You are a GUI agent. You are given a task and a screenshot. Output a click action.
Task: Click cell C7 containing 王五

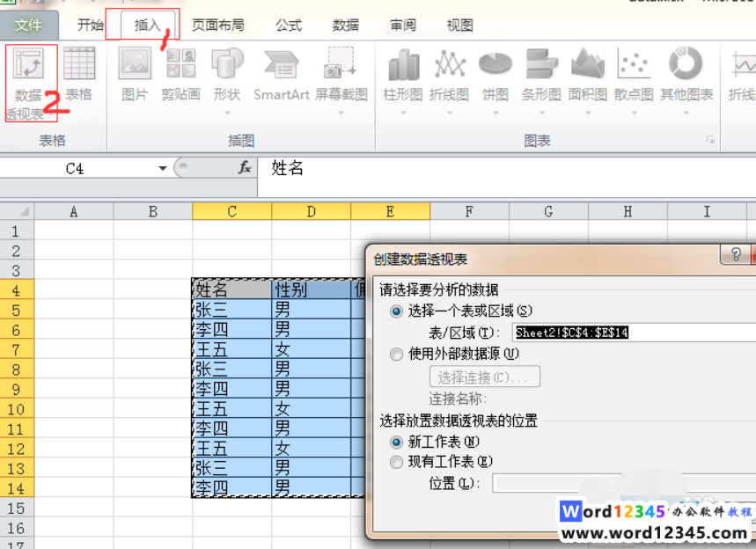[x=232, y=349]
